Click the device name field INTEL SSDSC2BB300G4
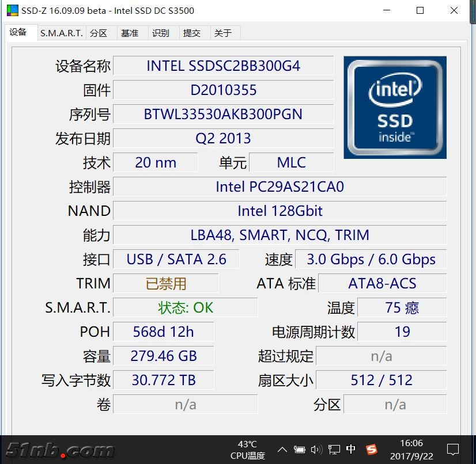The image size is (476, 464). click(x=223, y=66)
